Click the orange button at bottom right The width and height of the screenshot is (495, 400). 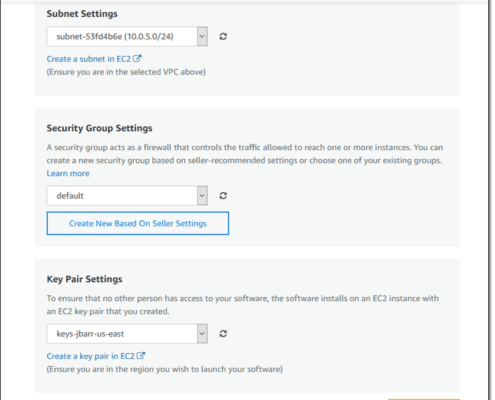[x=424, y=399]
